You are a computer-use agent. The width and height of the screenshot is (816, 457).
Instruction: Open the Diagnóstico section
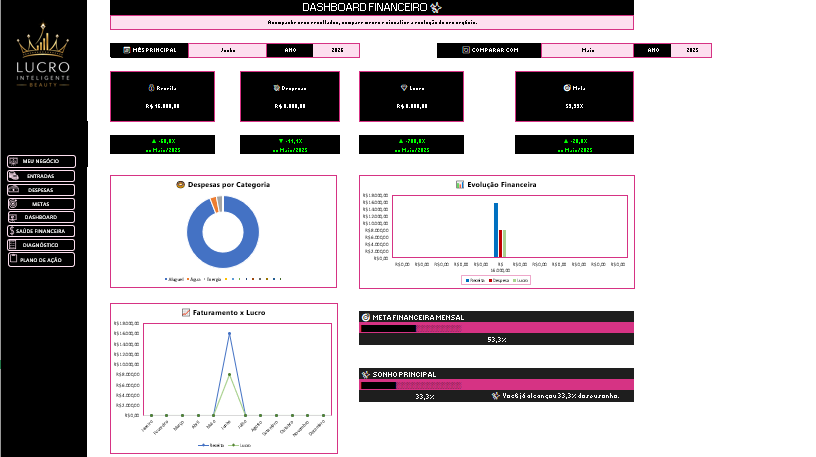41,245
